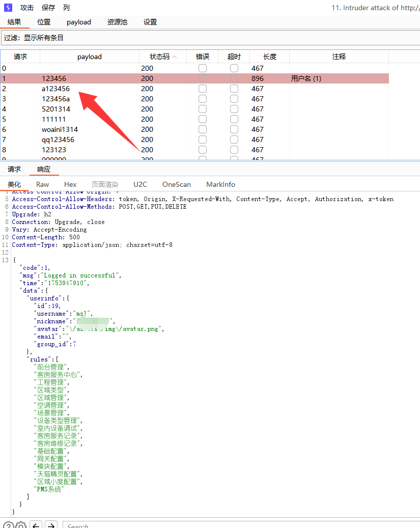Screen dimensions: 420x528
Task: Select the Raw view tab
Action: coord(42,184)
